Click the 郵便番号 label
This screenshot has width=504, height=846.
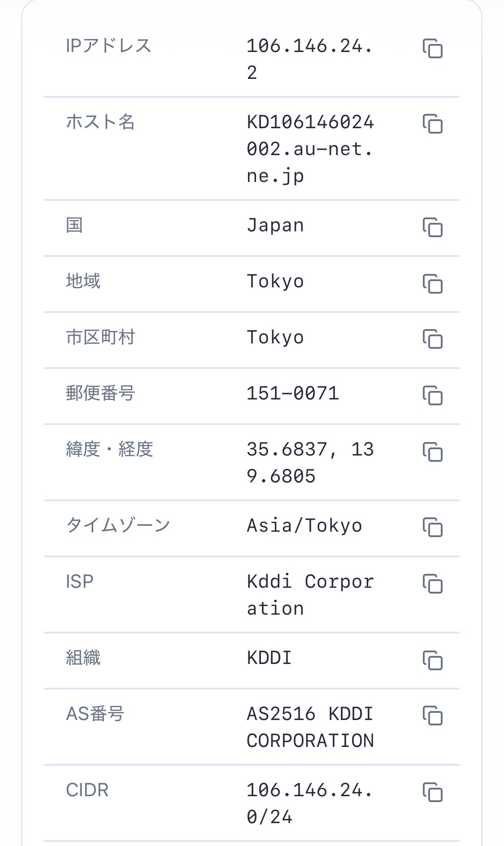coord(100,393)
